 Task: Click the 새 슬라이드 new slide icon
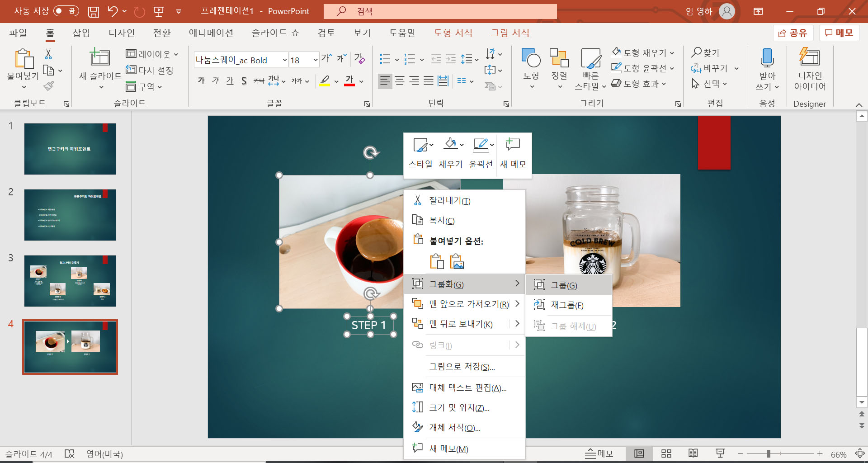point(100,58)
